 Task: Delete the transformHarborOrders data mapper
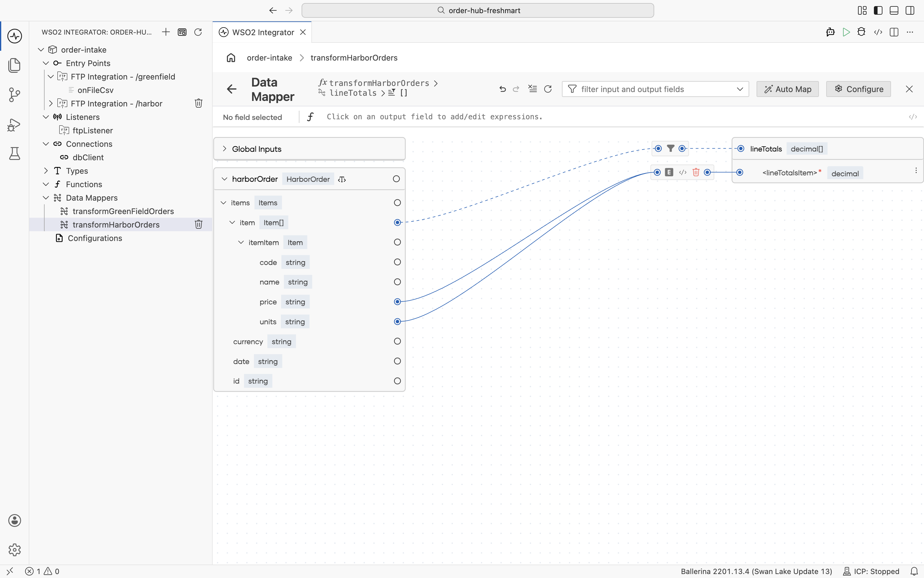(199, 225)
